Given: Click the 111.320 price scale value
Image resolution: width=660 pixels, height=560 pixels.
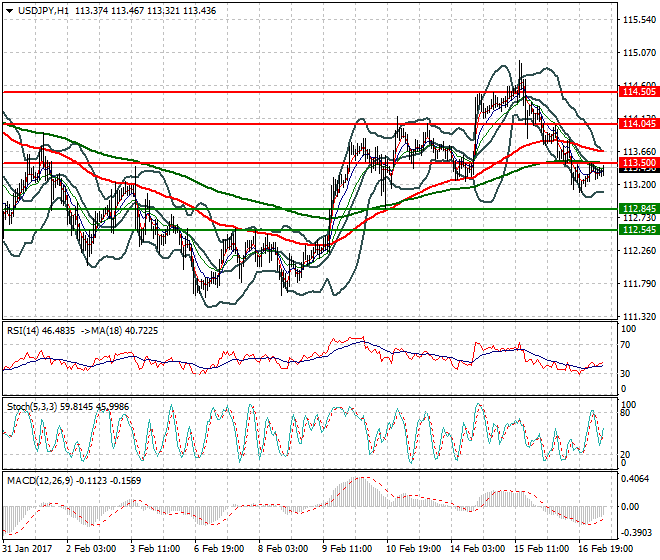Looking at the screenshot, I should point(639,317).
